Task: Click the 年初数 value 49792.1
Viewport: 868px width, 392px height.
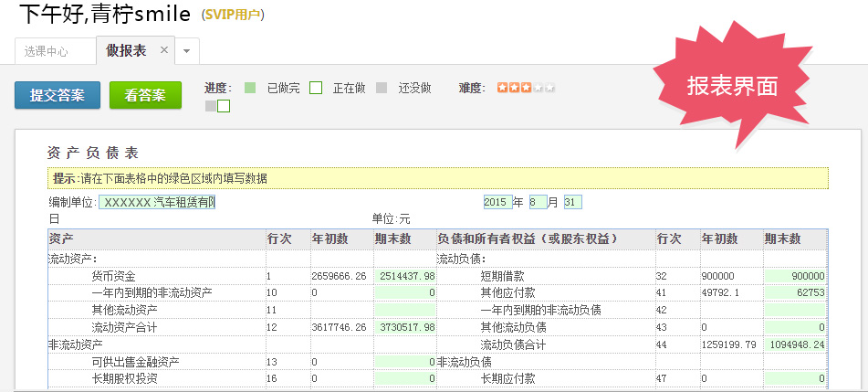Action: (x=720, y=292)
